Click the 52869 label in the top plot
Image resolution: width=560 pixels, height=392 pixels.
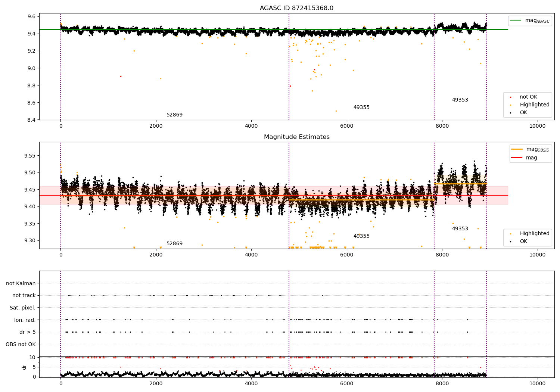tap(174, 115)
